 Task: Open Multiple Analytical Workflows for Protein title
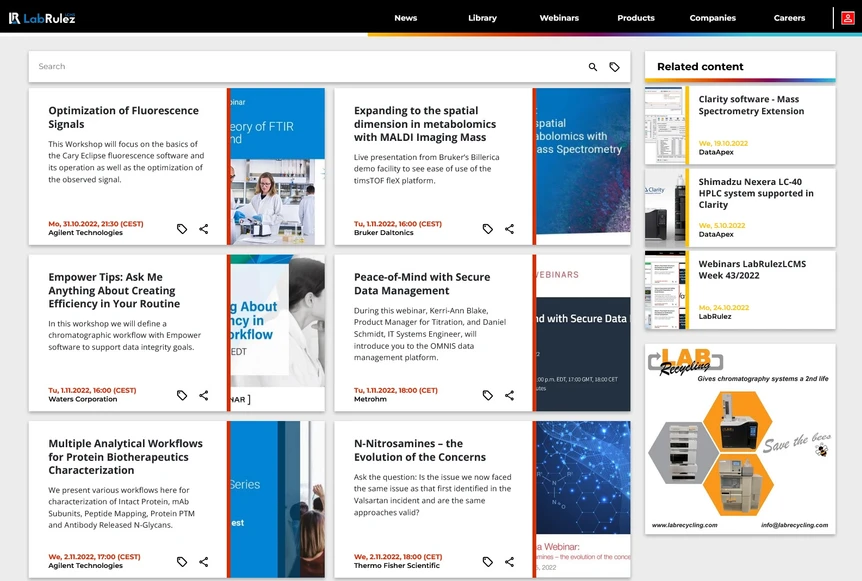(x=125, y=457)
